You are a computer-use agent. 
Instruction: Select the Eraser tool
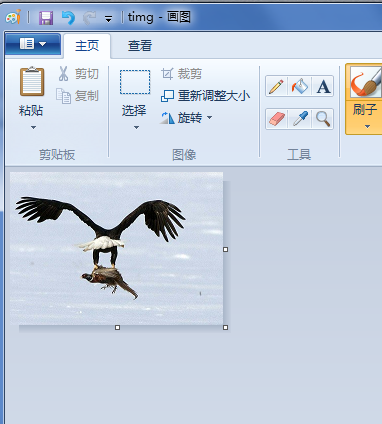click(x=276, y=119)
